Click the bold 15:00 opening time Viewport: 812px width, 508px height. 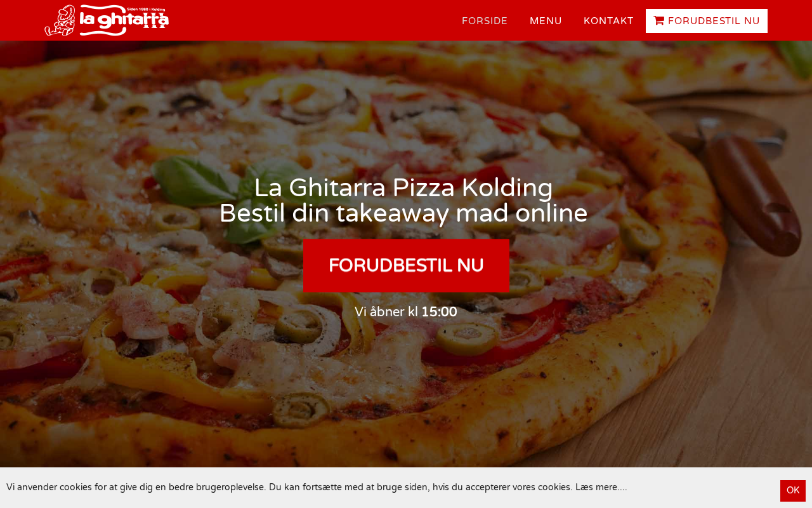[439, 312]
